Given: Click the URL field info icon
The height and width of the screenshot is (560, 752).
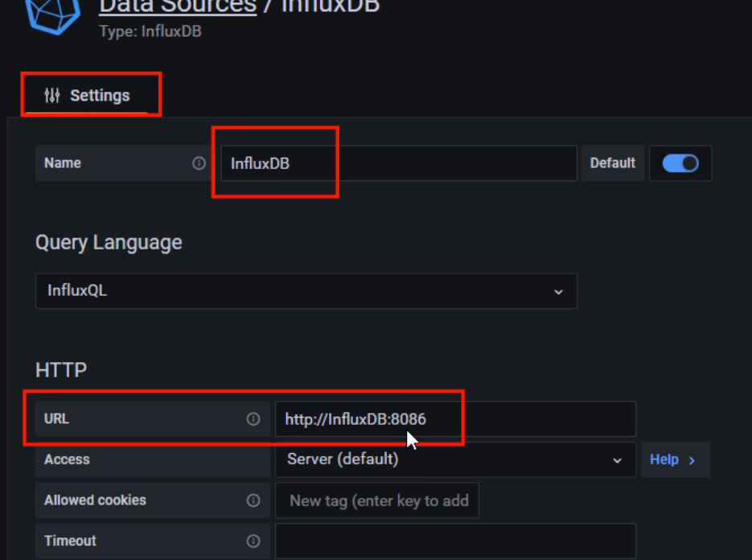Looking at the screenshot, I should pos(253,419).
